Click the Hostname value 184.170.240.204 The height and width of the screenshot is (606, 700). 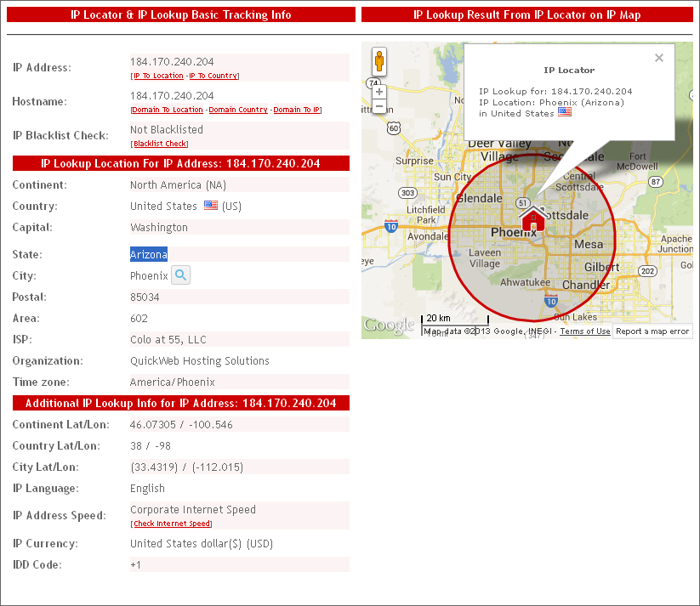pos(172,95)
